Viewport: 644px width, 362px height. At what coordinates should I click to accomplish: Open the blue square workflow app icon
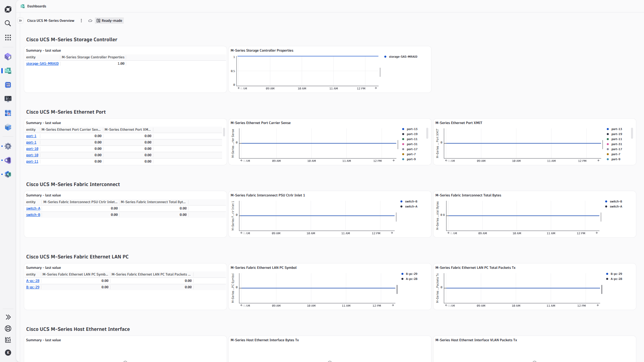point(8,85)
